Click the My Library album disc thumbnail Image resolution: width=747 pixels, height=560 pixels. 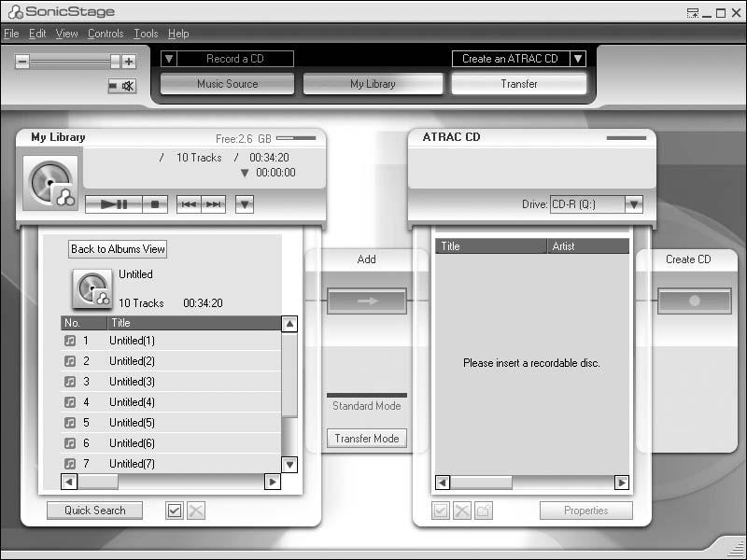click(x=50, y=183)
